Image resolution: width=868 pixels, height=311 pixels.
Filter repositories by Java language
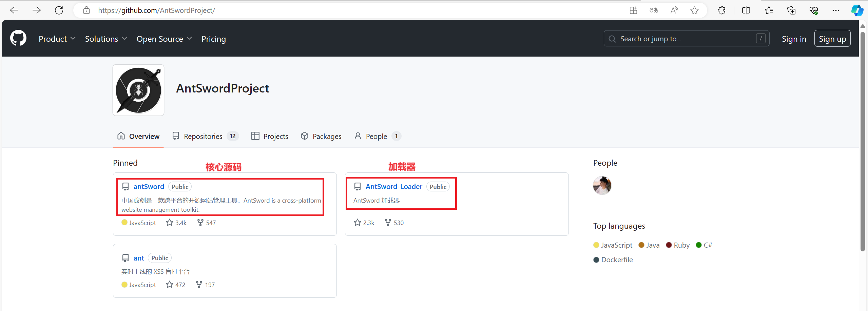(649, 245)
